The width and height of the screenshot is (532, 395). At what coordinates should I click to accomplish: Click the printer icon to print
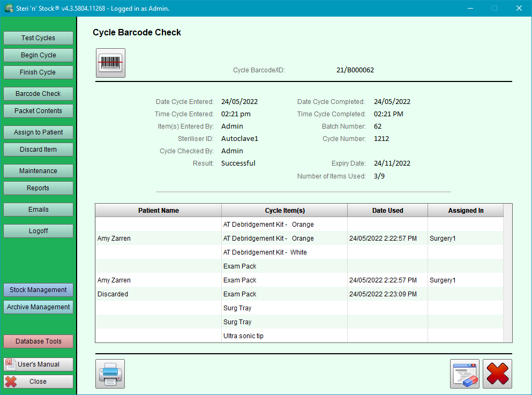110,374
